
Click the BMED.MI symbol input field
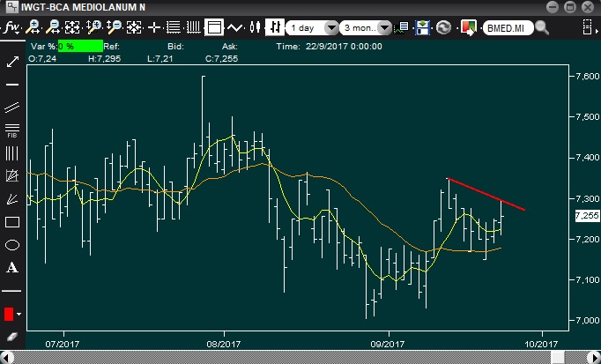(508, 28)
